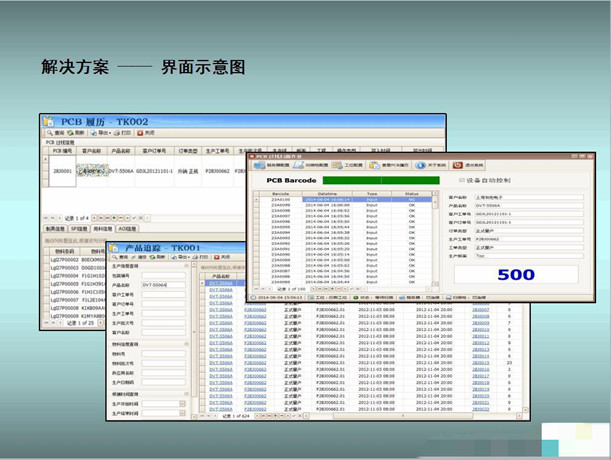Screen dimensions: 611x460
Task: Click the Status column header in barcode table
Action: tap(413, 194)
